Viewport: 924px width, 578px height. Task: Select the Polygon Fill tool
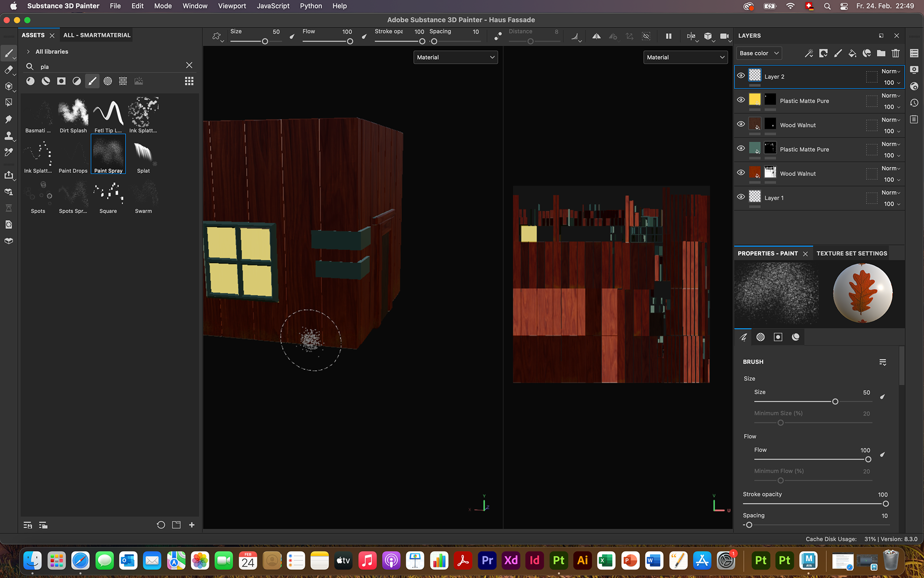click(9, 102)
